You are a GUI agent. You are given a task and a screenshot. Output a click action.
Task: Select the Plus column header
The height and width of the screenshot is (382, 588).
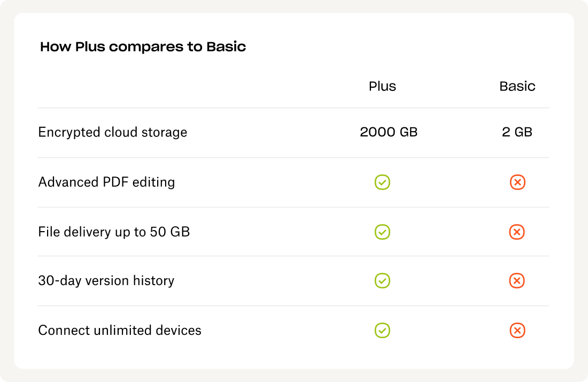tap(382, 86)
